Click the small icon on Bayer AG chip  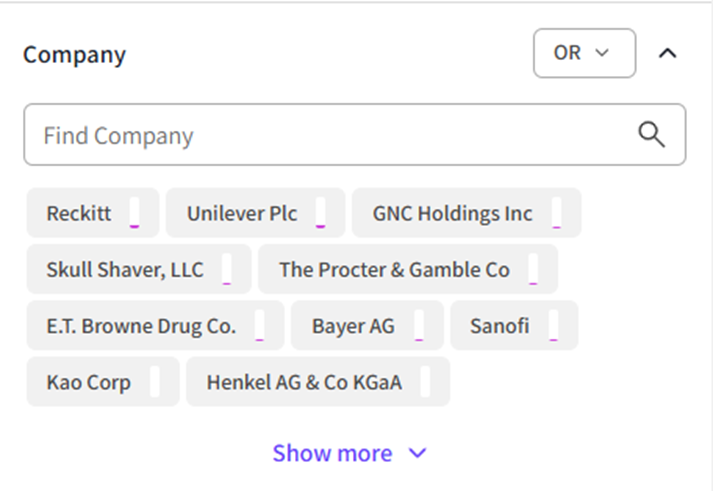pos(418,326)
